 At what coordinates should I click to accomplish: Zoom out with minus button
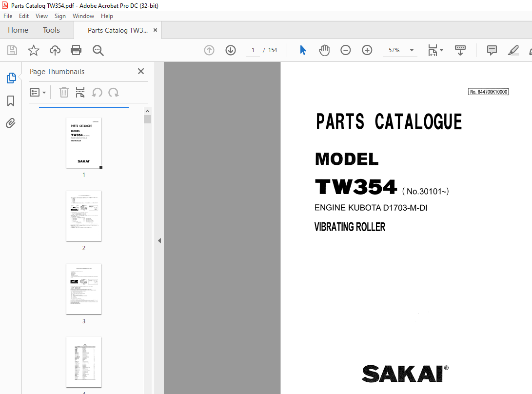(345, 50)
